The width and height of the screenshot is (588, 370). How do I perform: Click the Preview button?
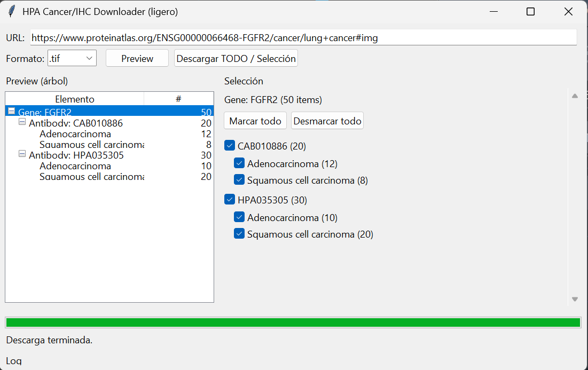[x=137, y=58]
